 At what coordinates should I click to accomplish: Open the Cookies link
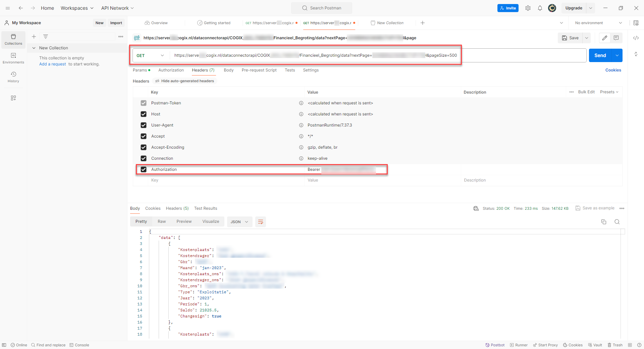pyautogui.click(x=613, y=70)
